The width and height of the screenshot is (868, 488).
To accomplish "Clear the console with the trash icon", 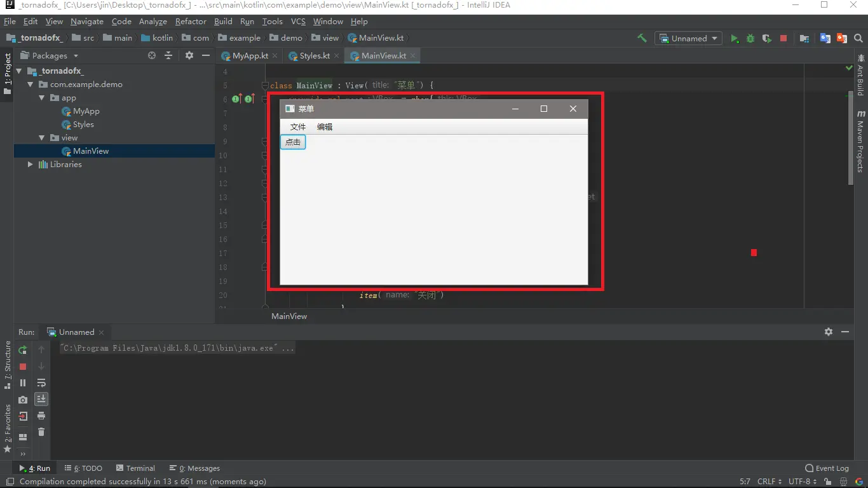I will [x=41, y=432].
